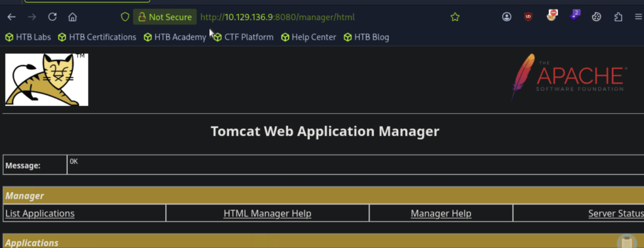This screenshot has height=248, width=644.
Task: Open the HTML Manager Help link
Action: 267,213
